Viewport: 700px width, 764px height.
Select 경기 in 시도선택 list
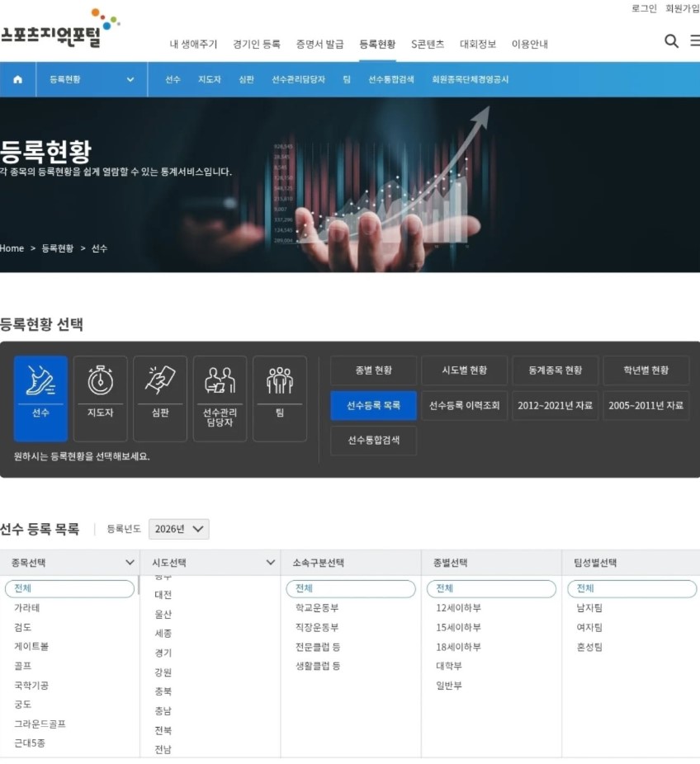163,653
